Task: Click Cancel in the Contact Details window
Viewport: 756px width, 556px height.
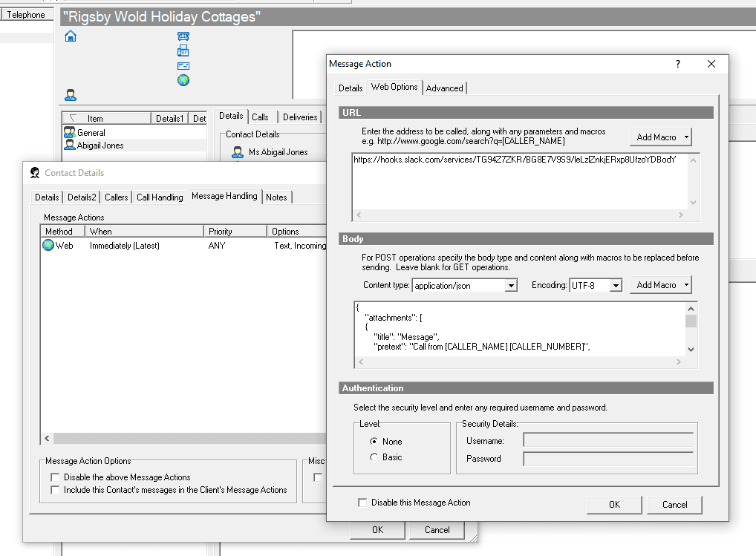Action: click(437, 529)
